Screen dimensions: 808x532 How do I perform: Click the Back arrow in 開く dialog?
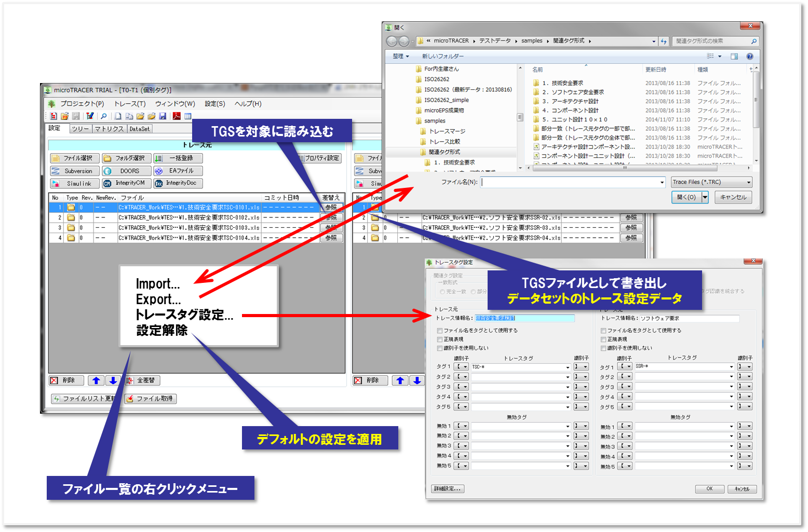pyautogui.click(x=392, y=41)
